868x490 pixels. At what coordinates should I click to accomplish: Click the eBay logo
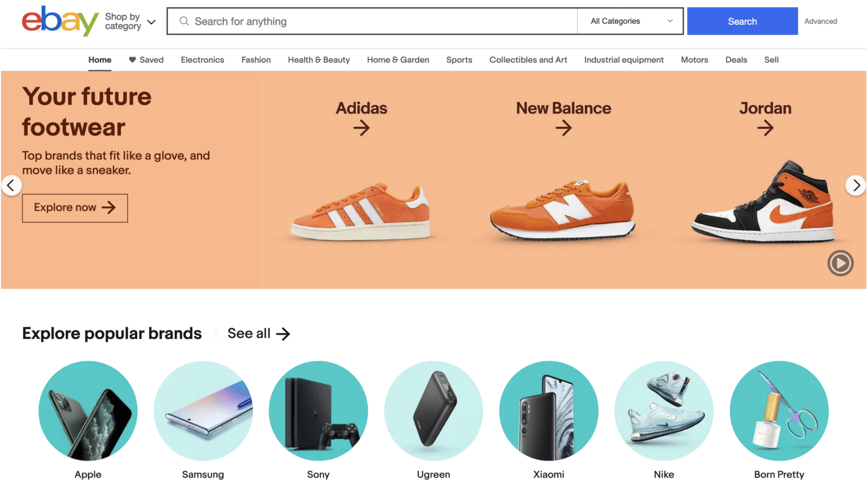click(x=59, y=21)
